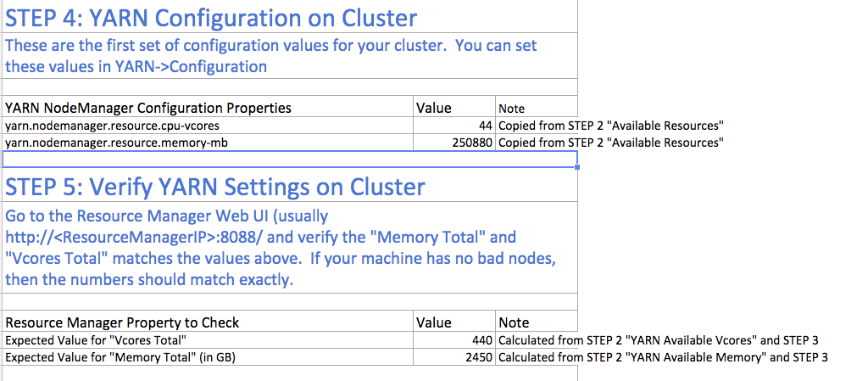Image resolution: width=868 pixels, height=381 pixels.
Task: Select the Expected Value for "Vcores Total" cell
Action: coord(96,340)
